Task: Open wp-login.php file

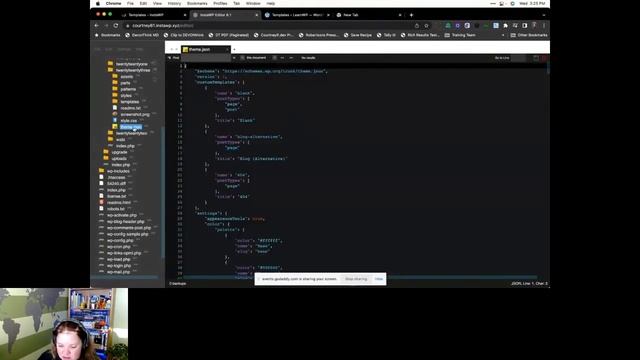Action: point(119,266)
